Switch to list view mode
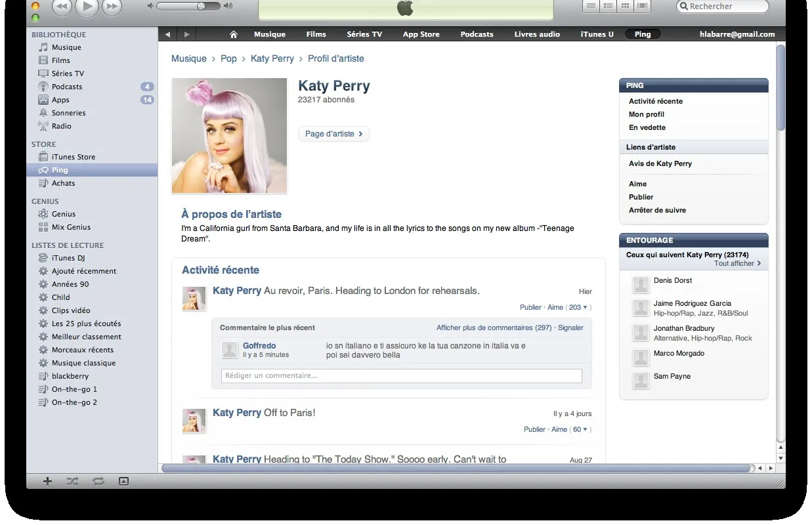Image resolution: width=812 pixels, height=525 pixels. (x=591, y=6)
